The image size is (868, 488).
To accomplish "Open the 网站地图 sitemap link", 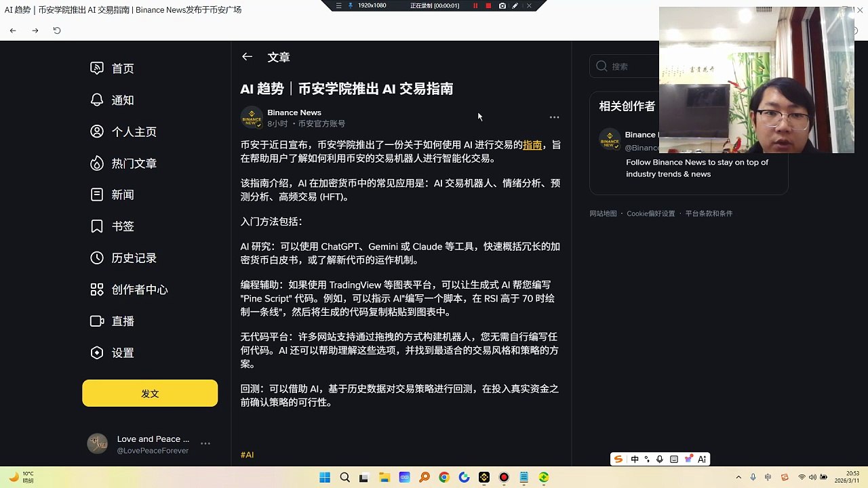I will click(x=603, y=213).
